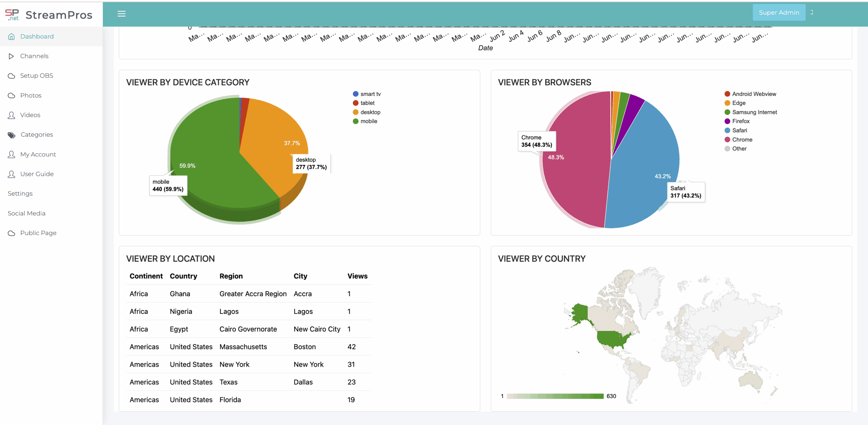Click the 1 to 630 map color scale
The height and width of the screenshot is (425, 868).
555,396
